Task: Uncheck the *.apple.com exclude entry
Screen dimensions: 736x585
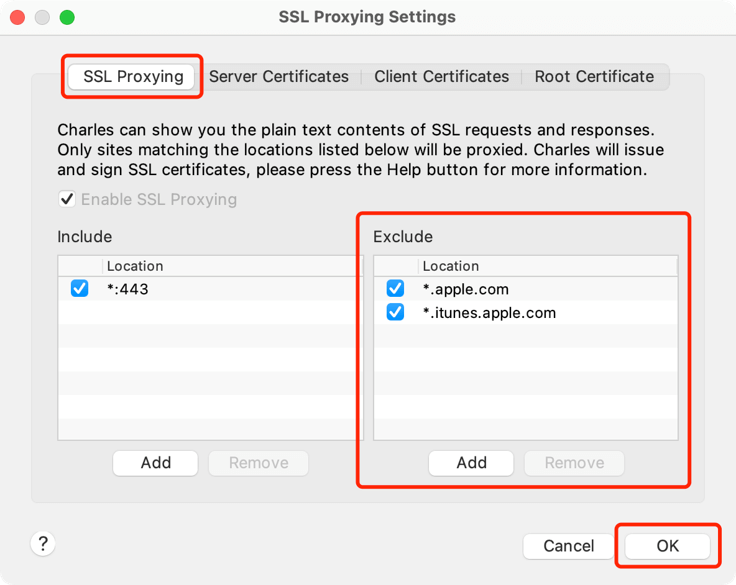Action: (395, 289)
